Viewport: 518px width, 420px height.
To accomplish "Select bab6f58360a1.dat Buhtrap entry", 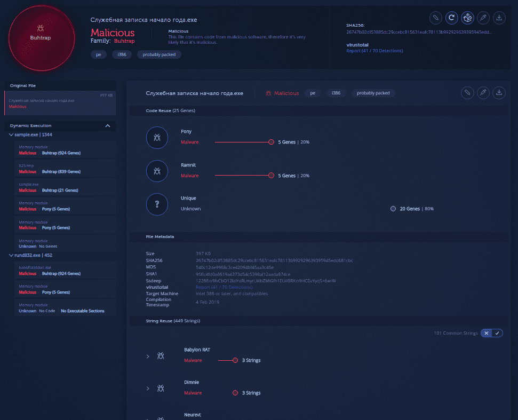I will [65, 271].
